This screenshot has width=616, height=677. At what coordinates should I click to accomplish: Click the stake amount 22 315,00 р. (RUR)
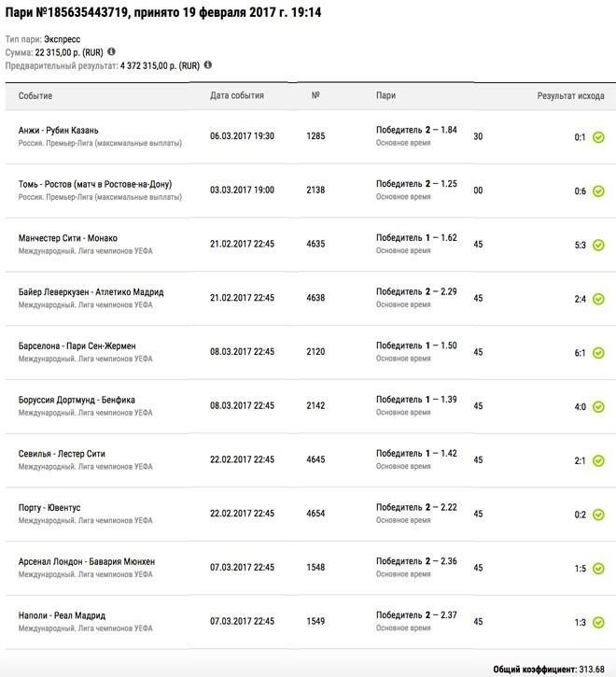(x=69, y=52)
